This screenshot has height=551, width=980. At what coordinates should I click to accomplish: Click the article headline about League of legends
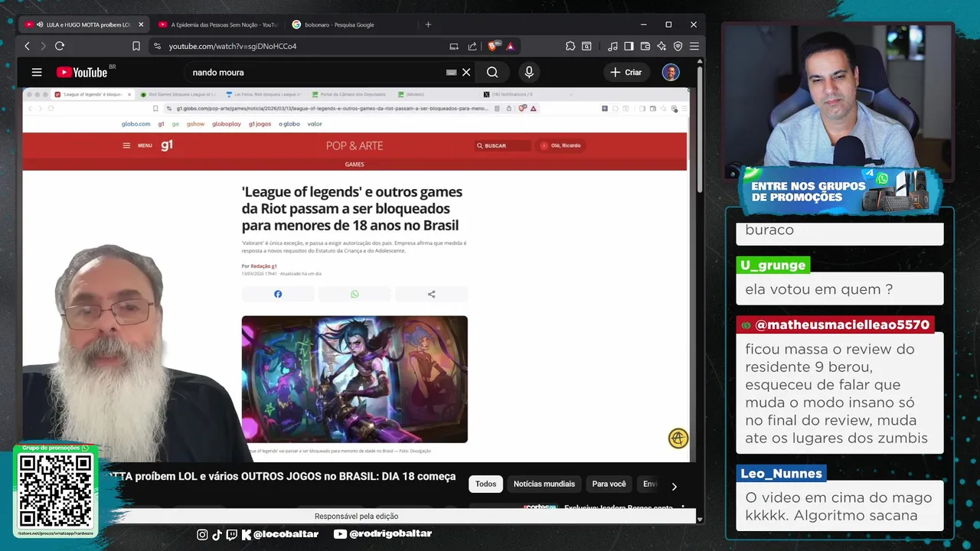pos(352,208)
